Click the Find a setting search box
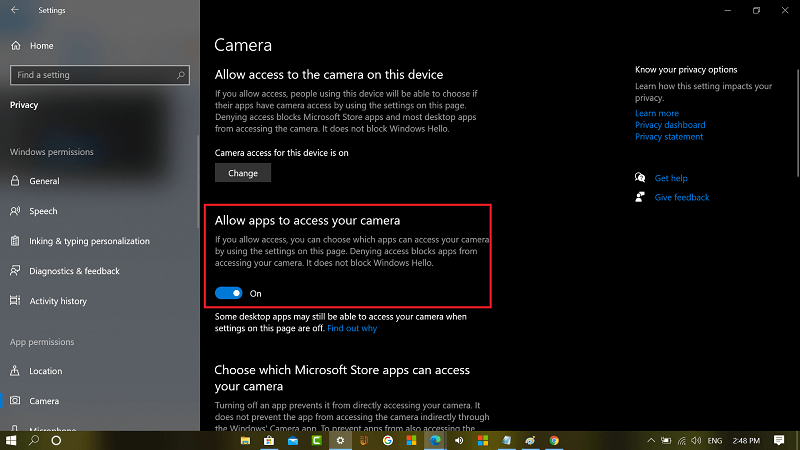This screenshot has width=800, height=450. point(100,75)
